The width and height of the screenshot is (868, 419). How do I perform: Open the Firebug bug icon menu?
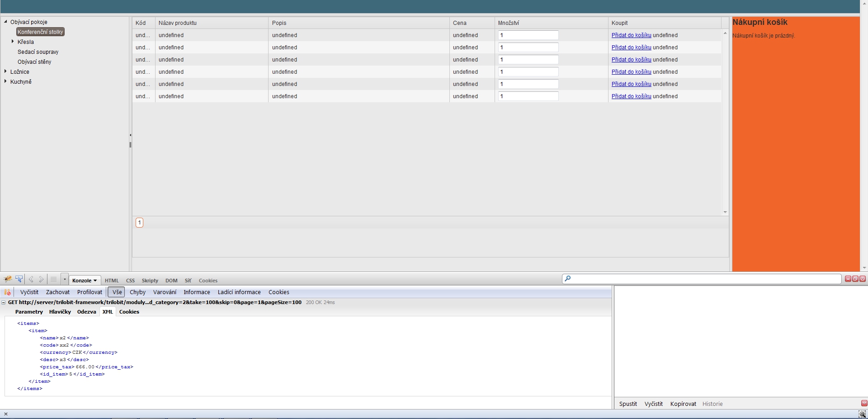[x=8, y=279]
